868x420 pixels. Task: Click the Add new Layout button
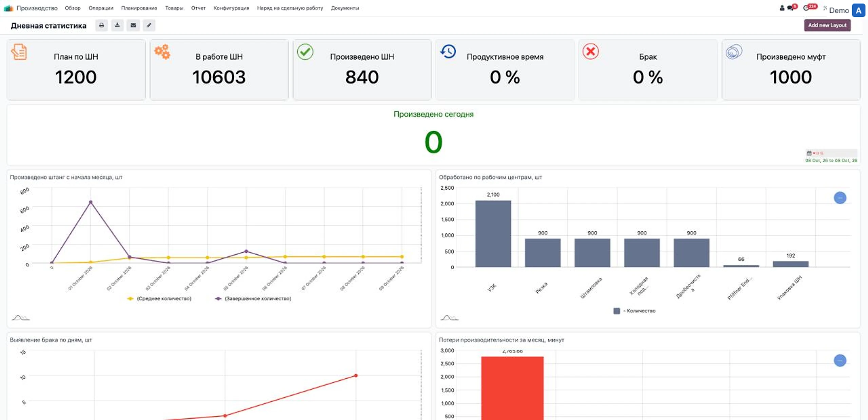pos(827,25)
